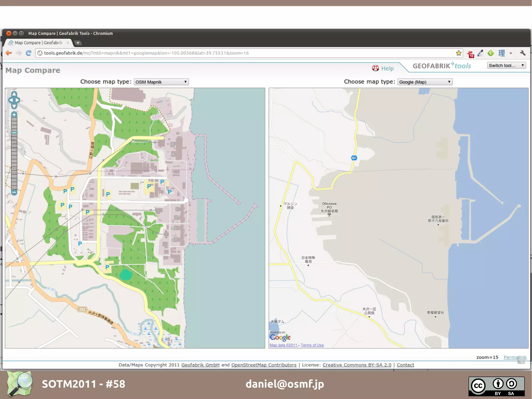This screenshot has height=399, width=532.
Task: Open a new browser tab
Action: coord(78,43)
